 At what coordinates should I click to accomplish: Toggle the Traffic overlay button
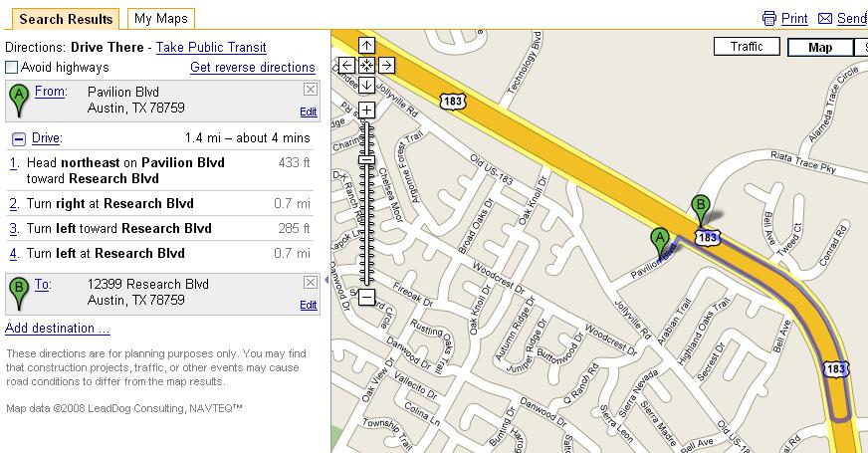pos(747,47)
